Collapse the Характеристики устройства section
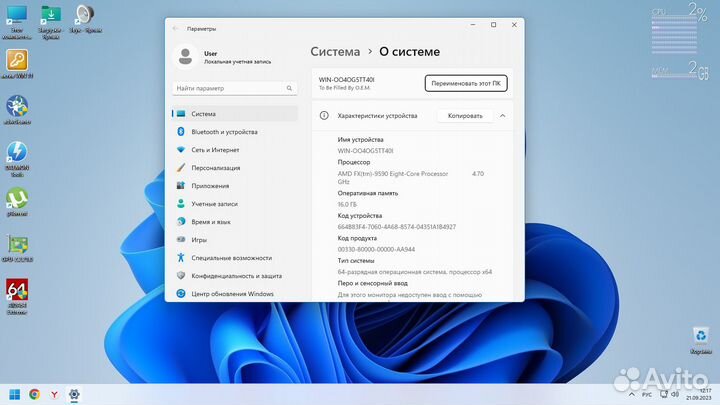This screenshot has height=405, width=720. tap(502, 116)
